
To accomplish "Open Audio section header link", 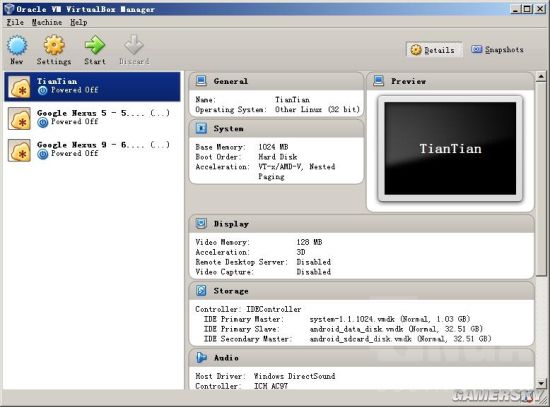I will pyautogui.click(x=226, y=358).
